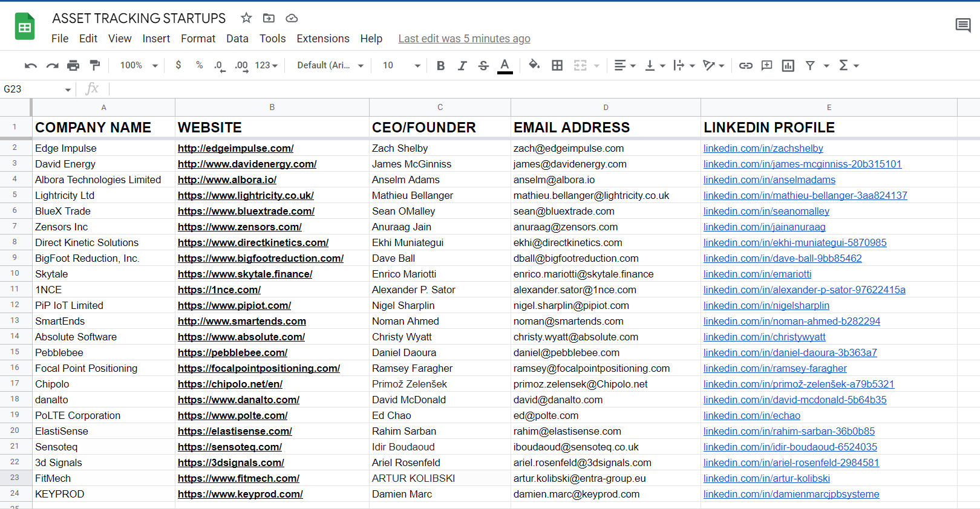Open the fill color bucket
This screenshot has width=980, height=509.
[x=534, y=65]
